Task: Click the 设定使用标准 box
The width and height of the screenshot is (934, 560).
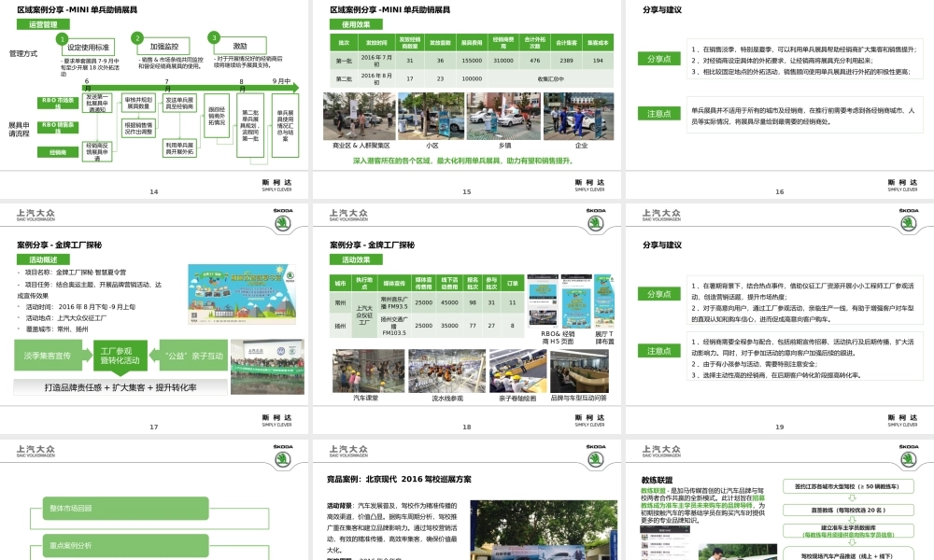Action: [x=88, y=48]
